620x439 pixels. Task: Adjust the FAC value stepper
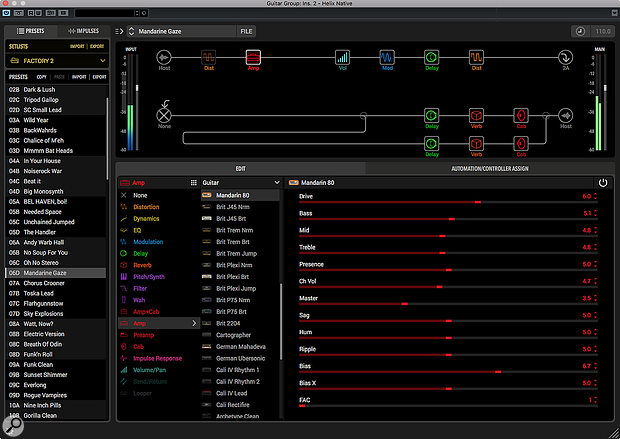(595, 400)
